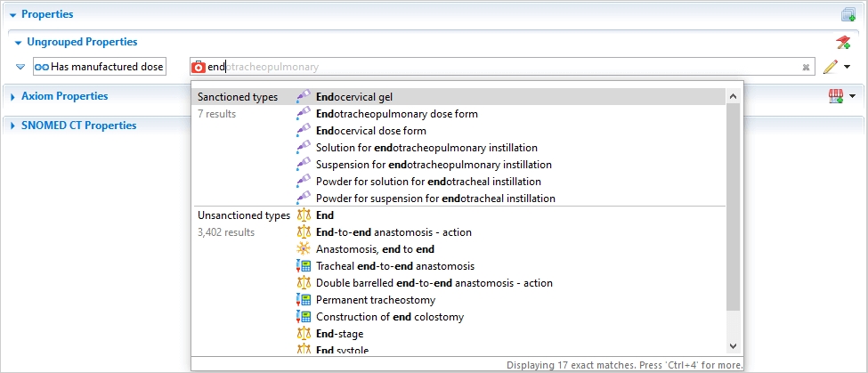
Task: Collapse the Ungrouped Properties section
Action: (x=18, y=42)
